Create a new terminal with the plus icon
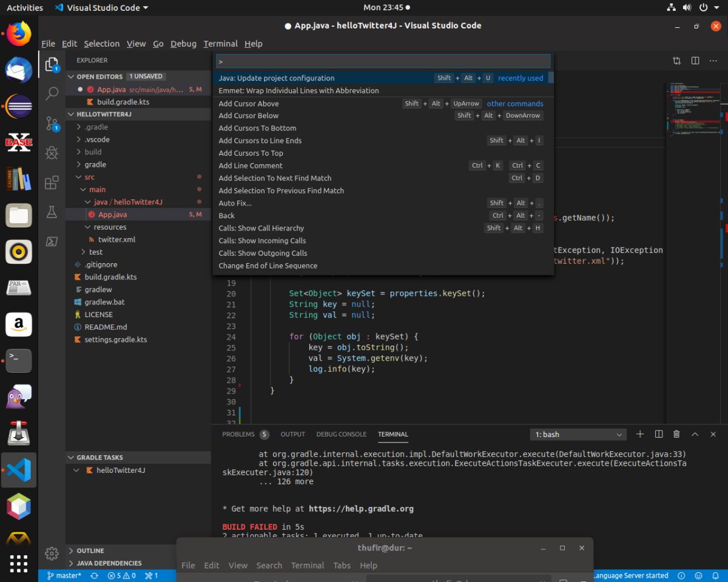This screenshot has height=582, width=728. coord(640,434)
